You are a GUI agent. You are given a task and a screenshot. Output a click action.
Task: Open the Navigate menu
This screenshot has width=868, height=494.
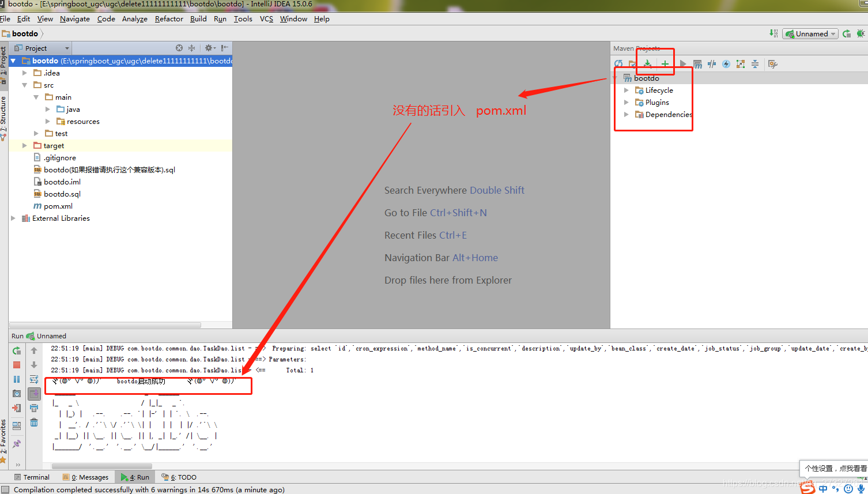coord(75,19)
